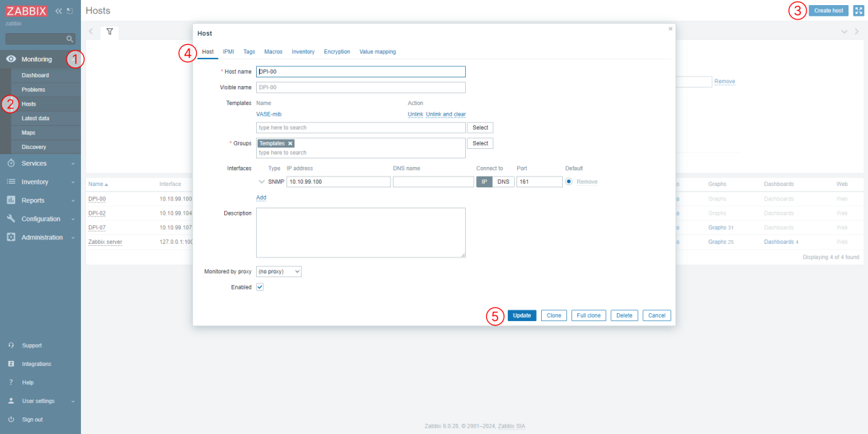This screenshot has height=434, width=868.
Task: Remove the Templates group tag with the x
Action: tap(290, 143)
